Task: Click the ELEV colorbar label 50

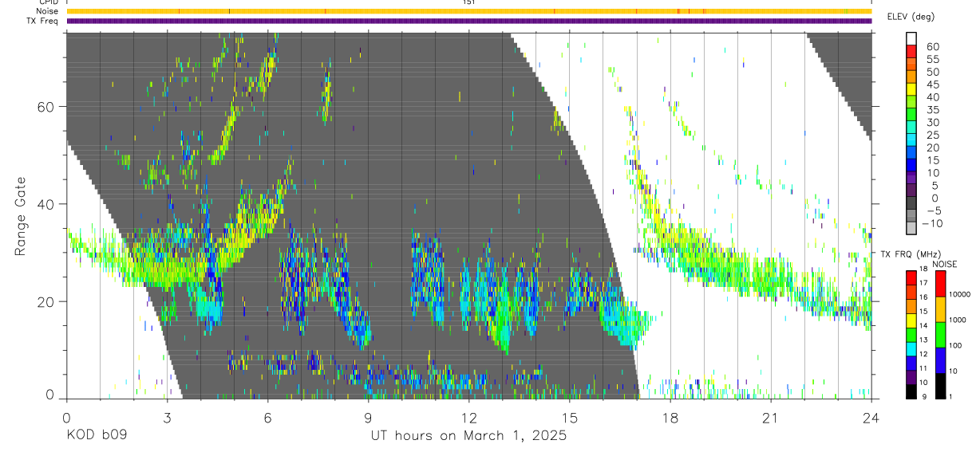Action: (x=933, y=72)
